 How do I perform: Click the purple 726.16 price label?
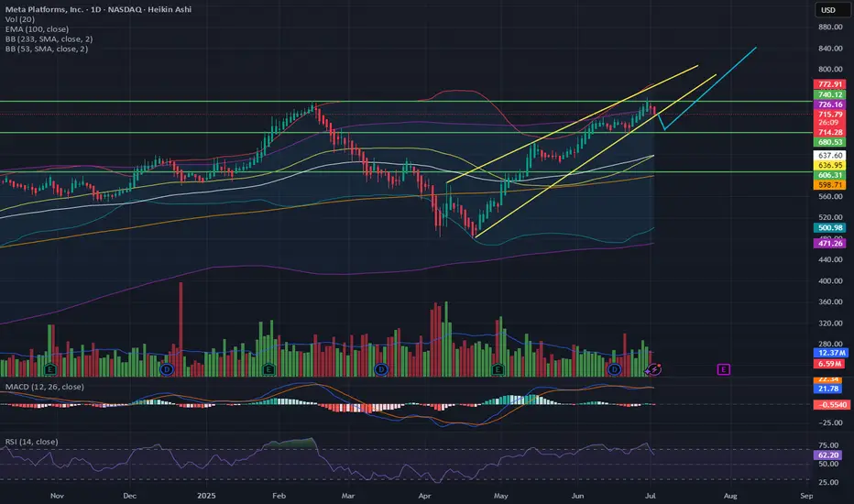click(830, 104)
